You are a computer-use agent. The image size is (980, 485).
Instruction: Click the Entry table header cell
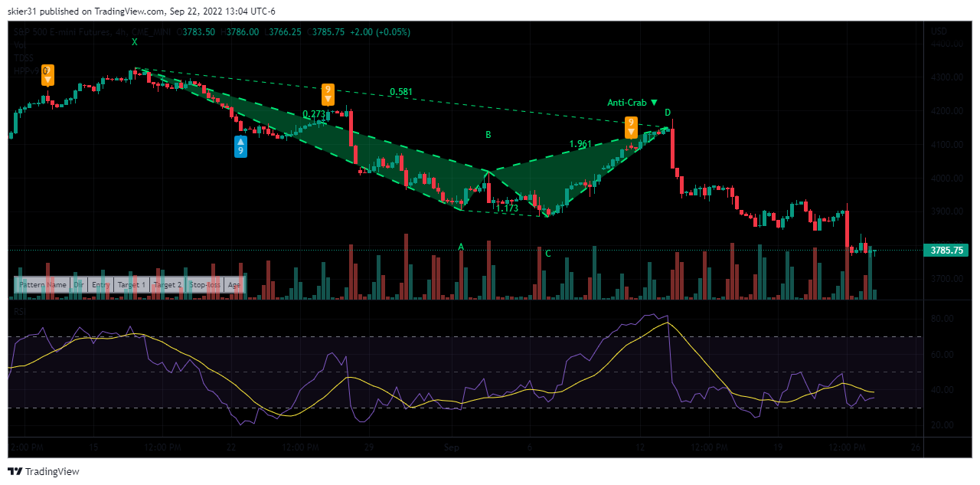[101, 284]
